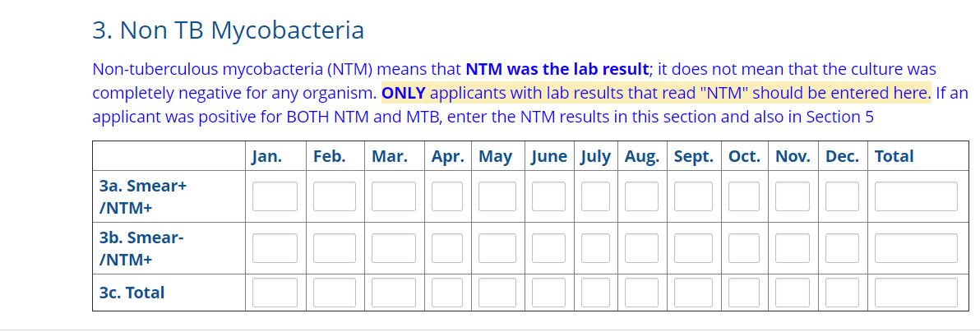Viewport: 980px width, 332px height.
Task: Click the "3. Non TB Mycobacteria" heading
Action: [228, 30]
